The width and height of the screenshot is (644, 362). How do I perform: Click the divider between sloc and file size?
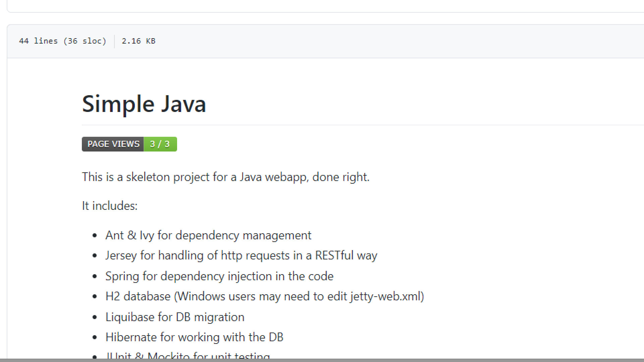click(114, 41)
